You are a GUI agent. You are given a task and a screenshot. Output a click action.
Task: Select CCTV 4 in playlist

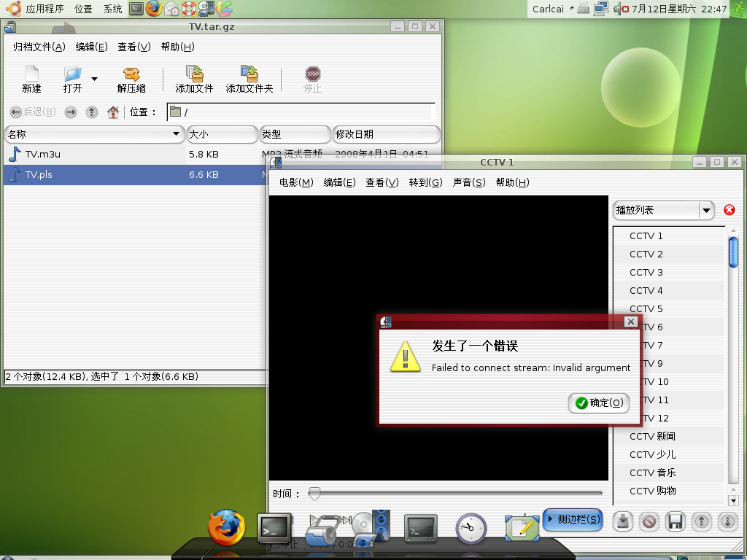(x=669, y=290)
